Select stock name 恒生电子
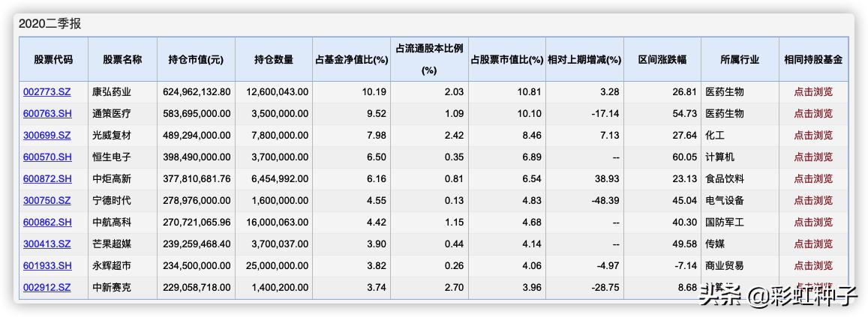868x317 pixels. click(112, 157)
